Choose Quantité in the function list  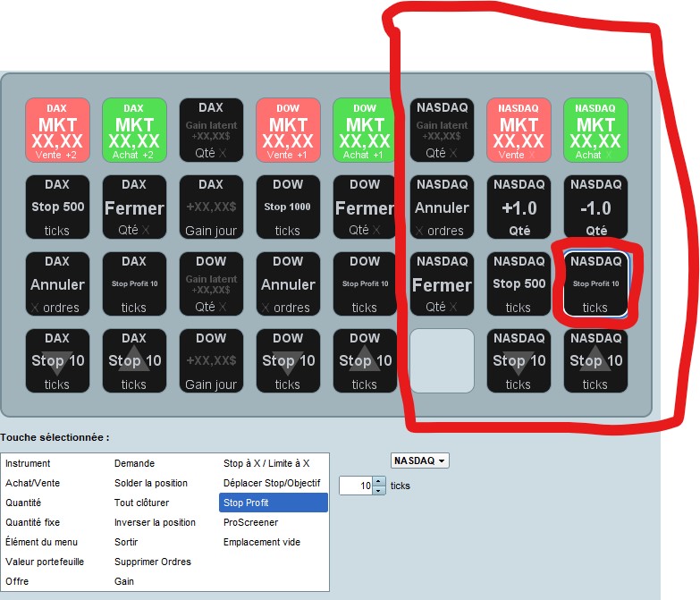[x=23, y=503]
